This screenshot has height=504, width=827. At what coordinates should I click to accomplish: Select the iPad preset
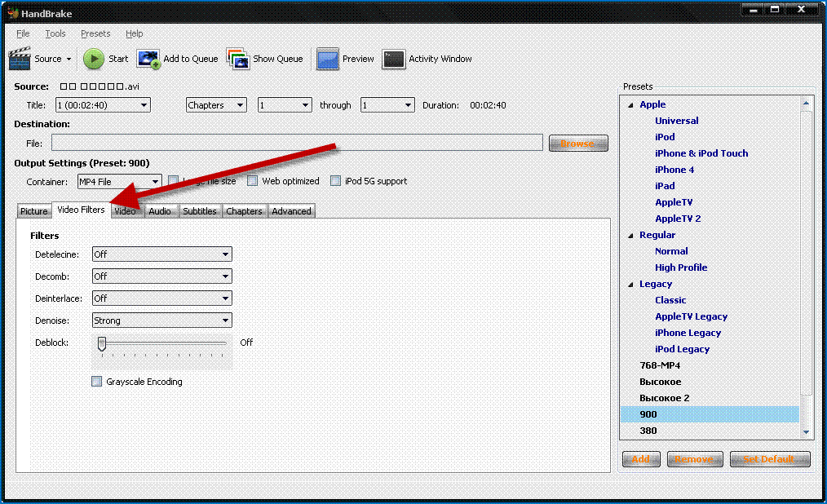pos(665,186)
